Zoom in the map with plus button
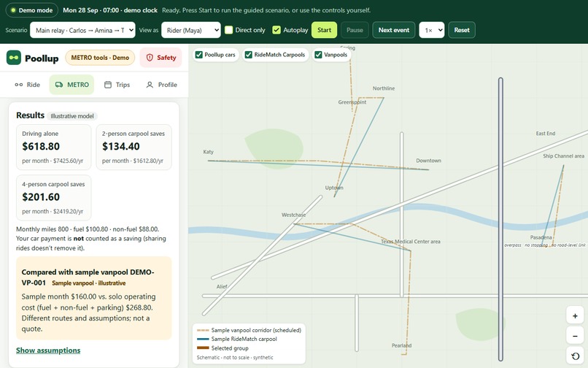The width and height of the screenshot is (588, 368). coord(575,316)
